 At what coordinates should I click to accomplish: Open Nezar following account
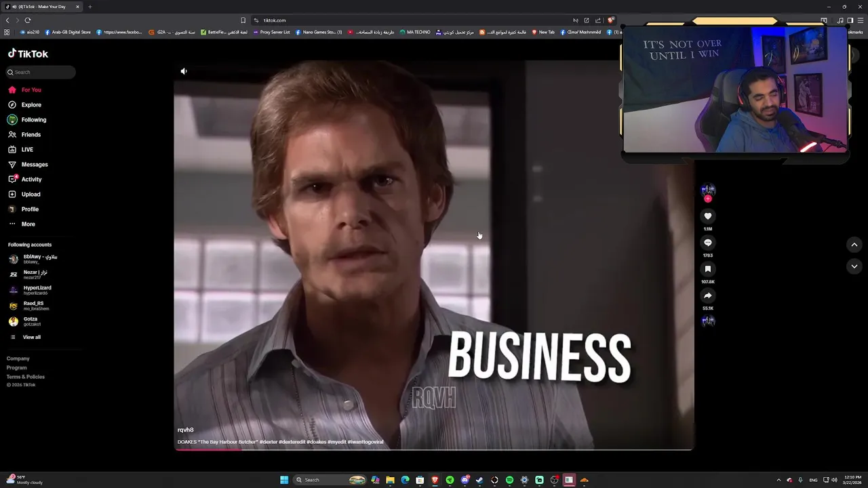28,274
